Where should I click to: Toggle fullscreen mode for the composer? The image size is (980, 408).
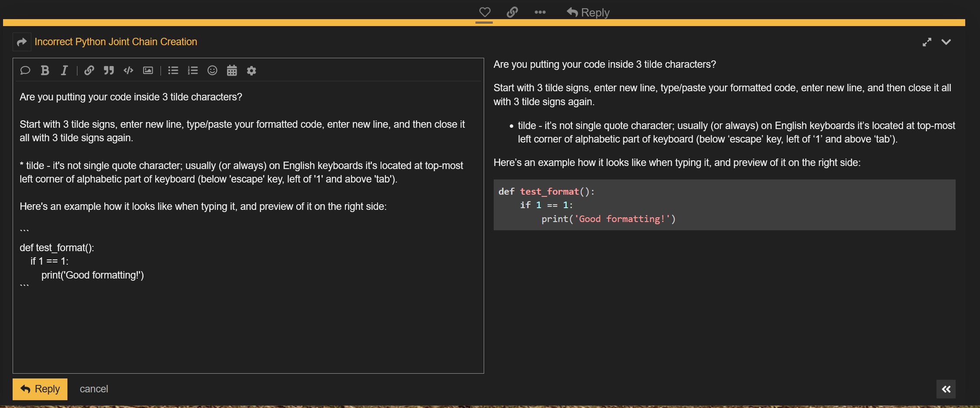click(927, 42)
